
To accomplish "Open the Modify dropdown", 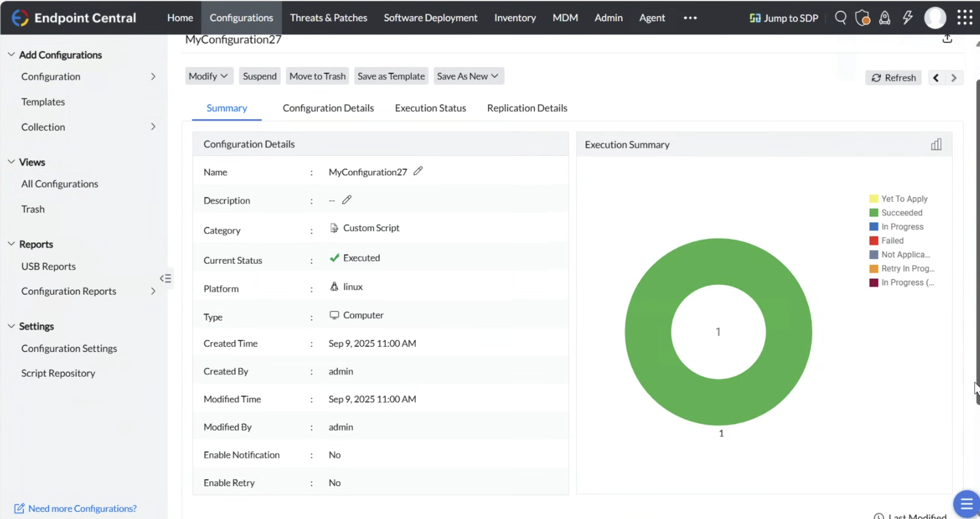I will pyautogui.click(x=208, y=76).
